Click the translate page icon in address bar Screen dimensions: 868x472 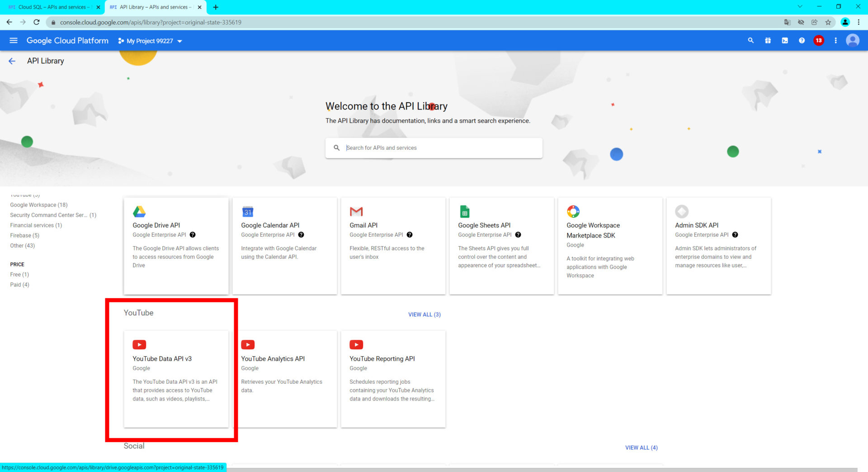[788, 22]
